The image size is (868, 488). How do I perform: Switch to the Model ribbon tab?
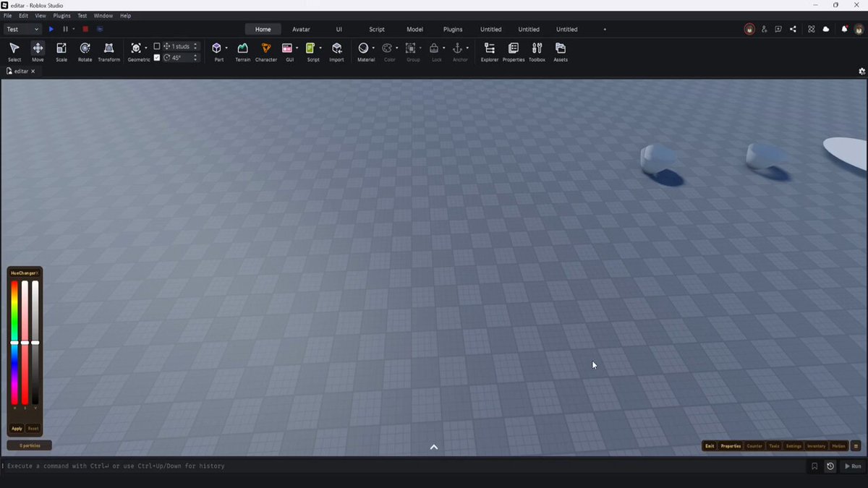click(x=414, y=30)
